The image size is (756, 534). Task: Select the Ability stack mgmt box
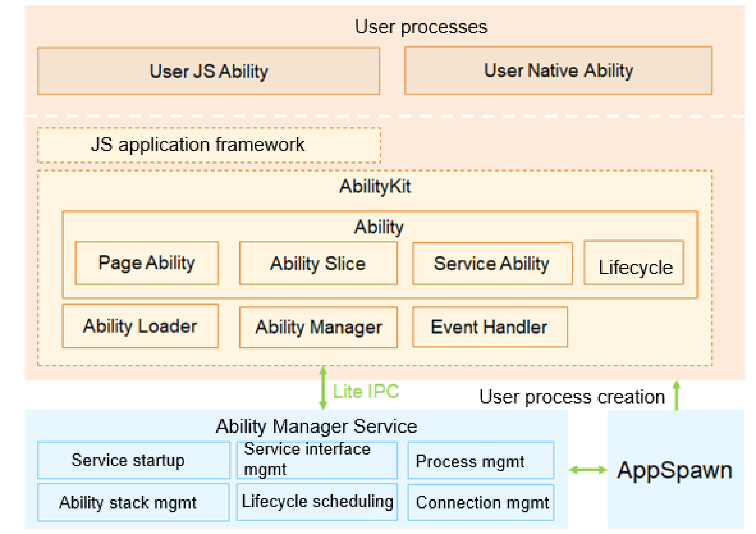point(133,502)
